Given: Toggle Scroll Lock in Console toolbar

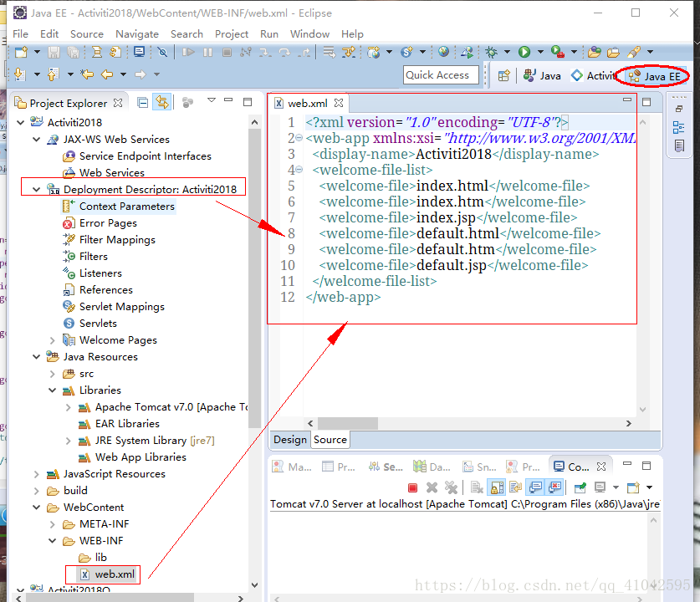Looking at the screenshot, I should [497, 487].
